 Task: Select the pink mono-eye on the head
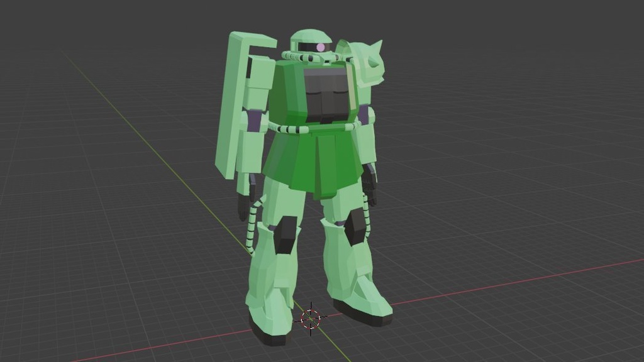pyautogui.click(x=320, y=48)
